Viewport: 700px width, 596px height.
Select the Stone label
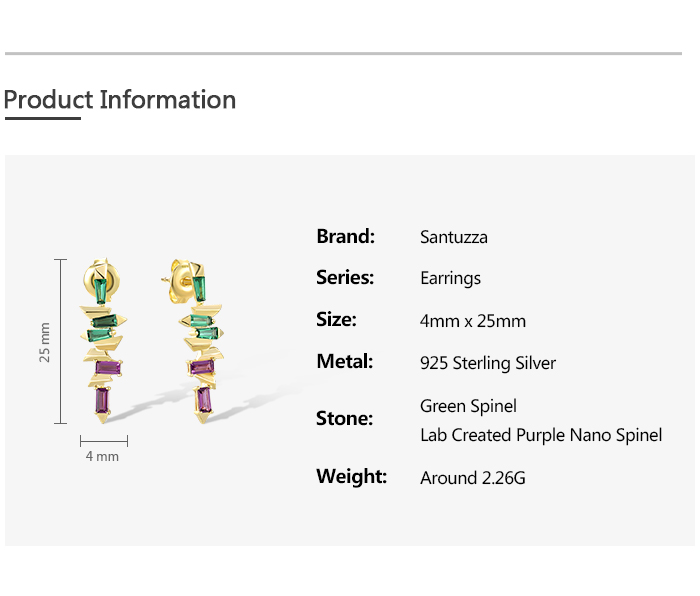344,418
